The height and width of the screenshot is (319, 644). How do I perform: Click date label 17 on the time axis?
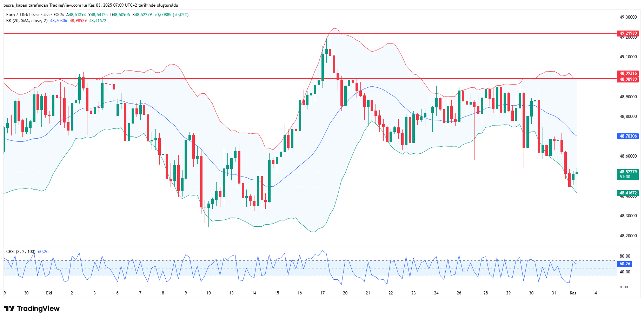click(x=322, y=293)
